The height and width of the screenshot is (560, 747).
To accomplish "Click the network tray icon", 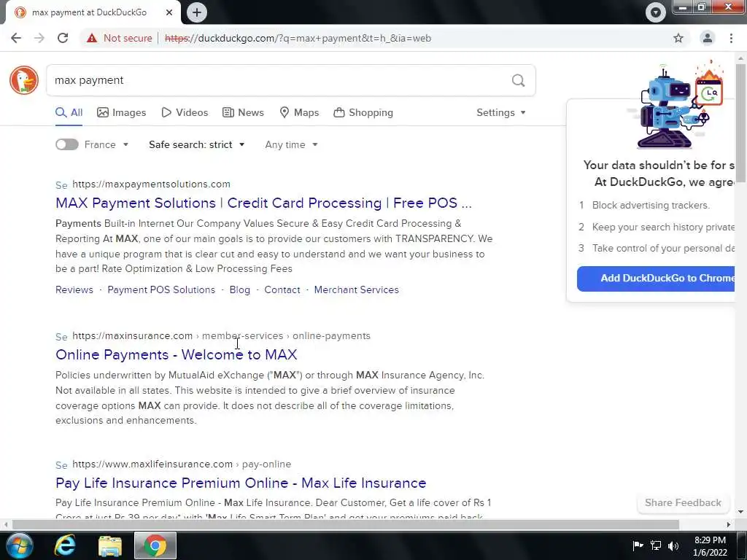I will (x=656, y=545).
